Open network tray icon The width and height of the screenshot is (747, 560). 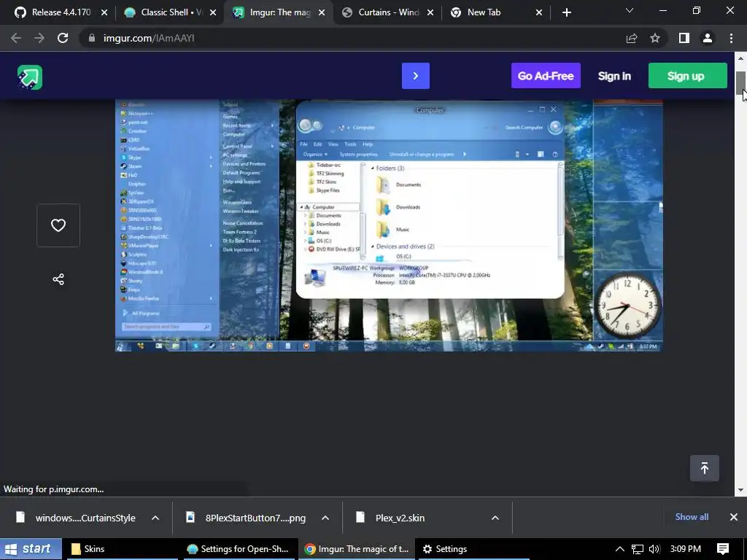[638, 549]
